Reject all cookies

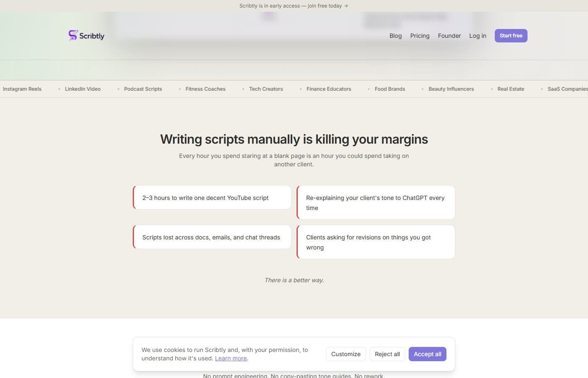(x=387, y=354)
